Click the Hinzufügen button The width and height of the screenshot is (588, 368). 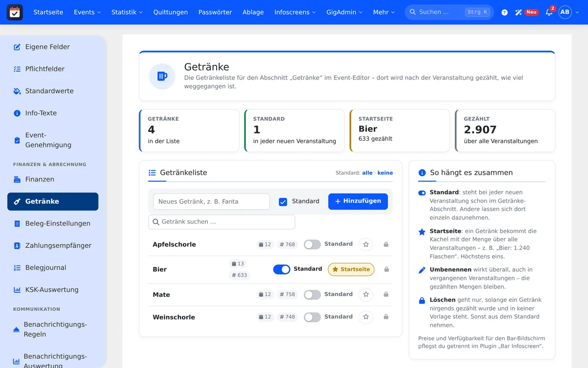coord(358,202)
